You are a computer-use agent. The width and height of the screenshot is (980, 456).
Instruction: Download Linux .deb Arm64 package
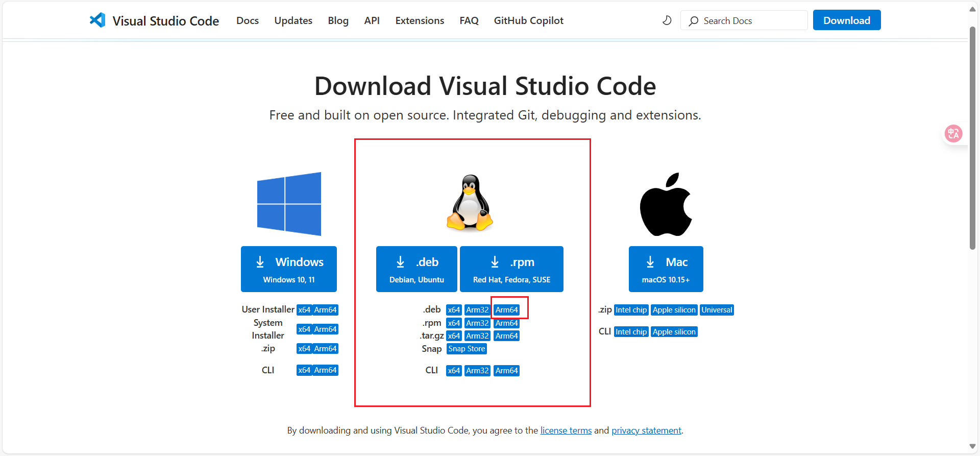point(507,310)
